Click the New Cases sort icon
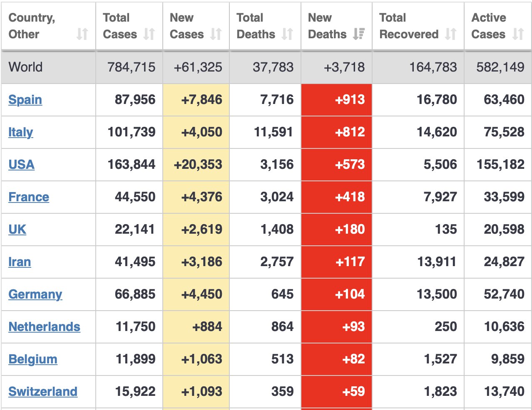 tap(216, 34)
